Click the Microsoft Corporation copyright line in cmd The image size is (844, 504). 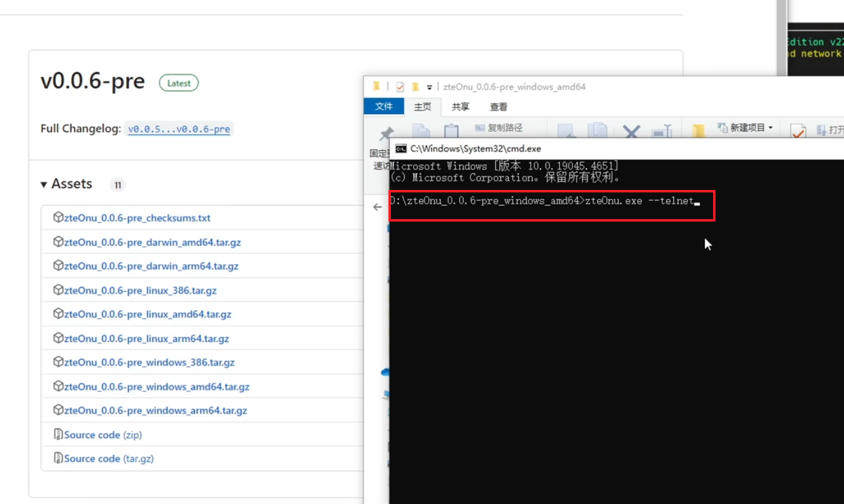coord(505,178)
